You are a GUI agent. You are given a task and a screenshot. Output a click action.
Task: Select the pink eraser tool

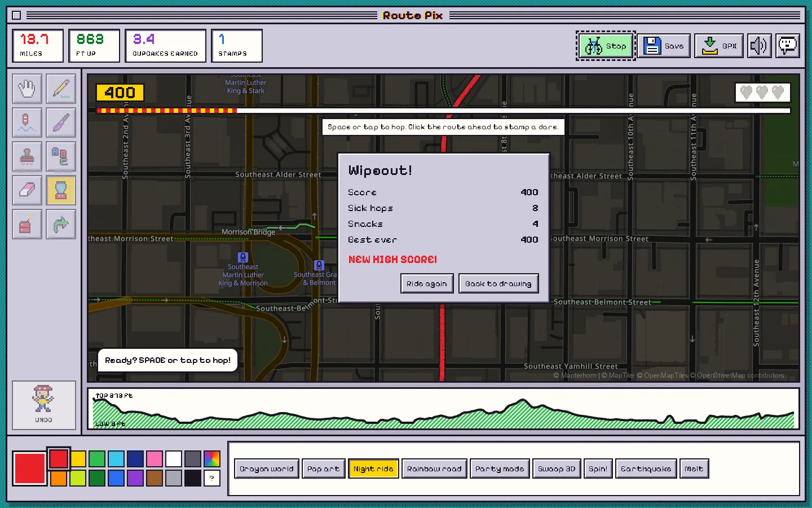27,190
